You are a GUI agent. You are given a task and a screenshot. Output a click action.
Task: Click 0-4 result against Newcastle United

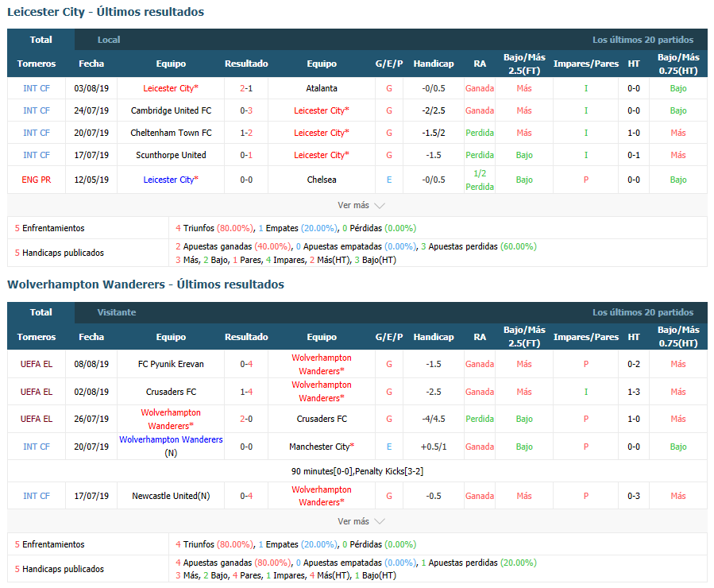pos(246,496)
